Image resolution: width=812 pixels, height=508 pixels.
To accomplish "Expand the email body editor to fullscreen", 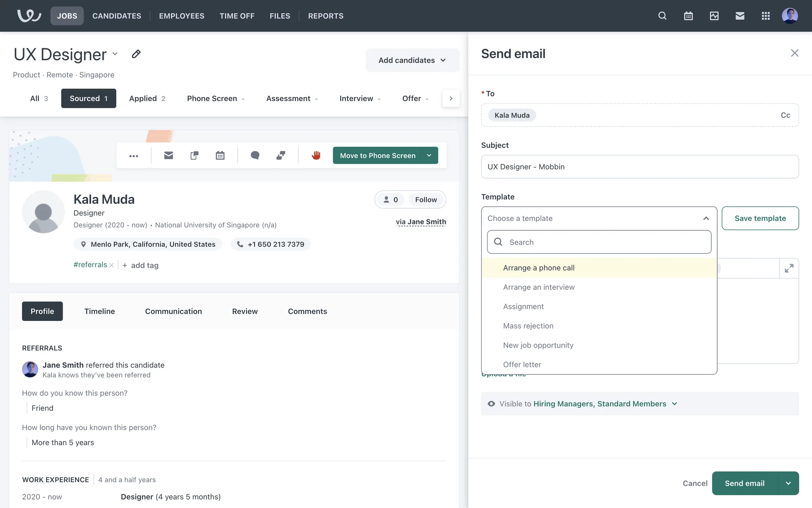I will click(789, 268).
